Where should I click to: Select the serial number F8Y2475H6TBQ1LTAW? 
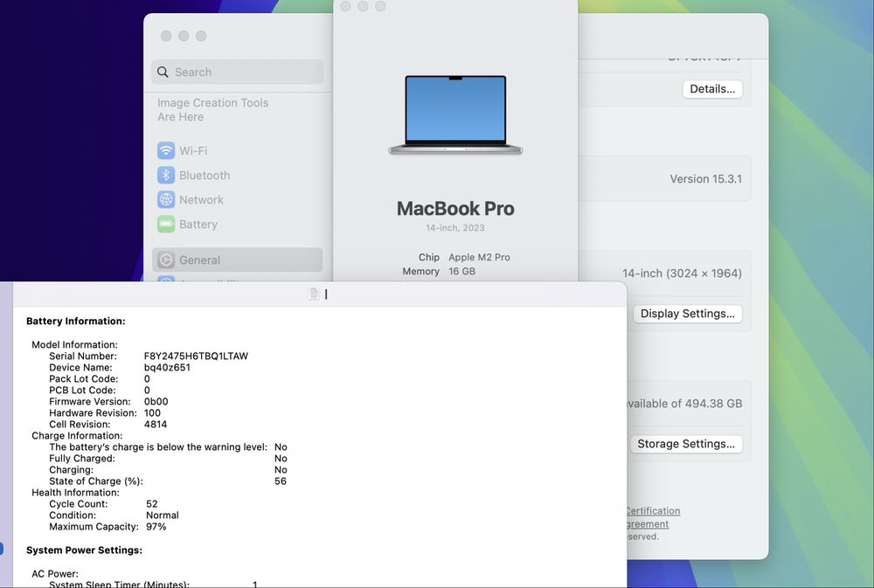coord(196,356)
